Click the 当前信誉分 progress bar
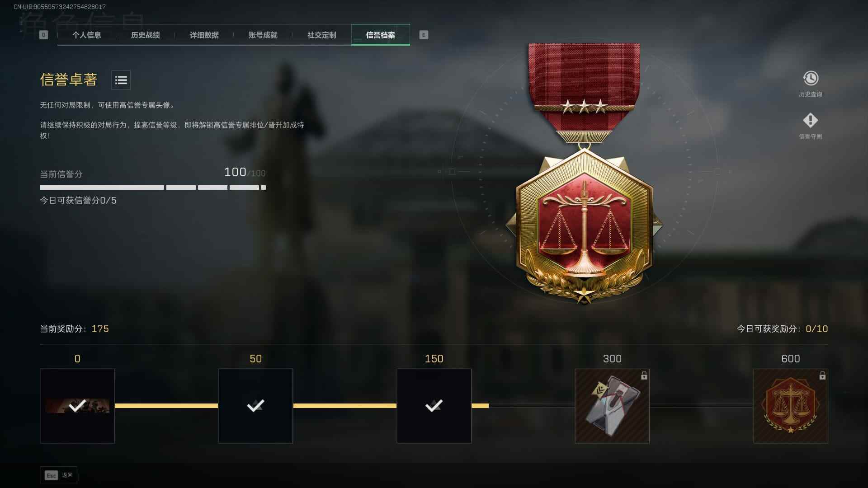This screenshot has width=868, height=488. (x=153, y=188)
